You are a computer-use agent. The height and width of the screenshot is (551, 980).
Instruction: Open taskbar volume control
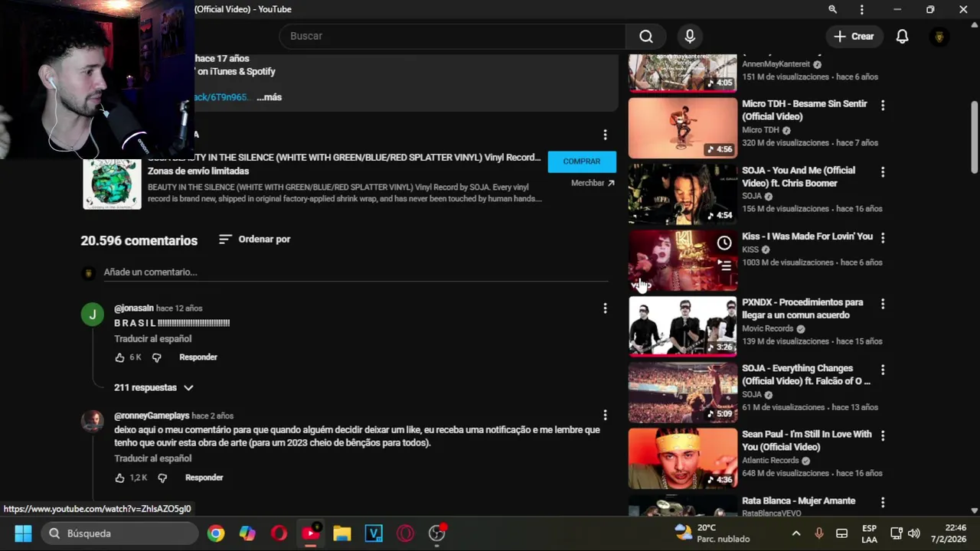click(x=914, y=533)
